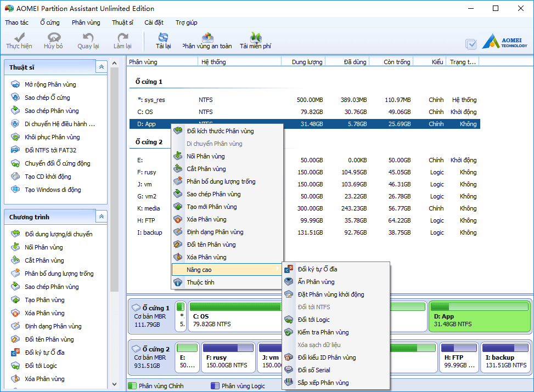Click Đổi dung lượng/di chuyển sidebar icon
This screenshot has height=392, width=534.
point(15,234)
